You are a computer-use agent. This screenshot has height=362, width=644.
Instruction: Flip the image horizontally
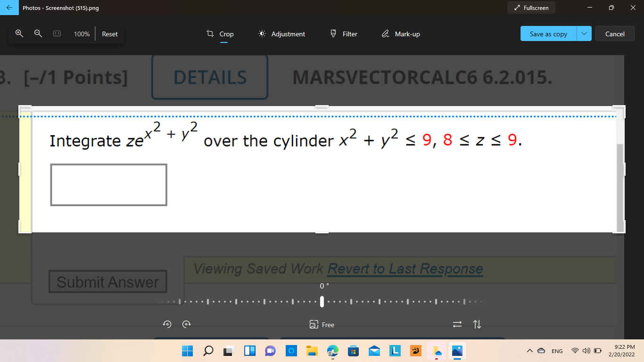pyautogui.click(x=456, y=324)
